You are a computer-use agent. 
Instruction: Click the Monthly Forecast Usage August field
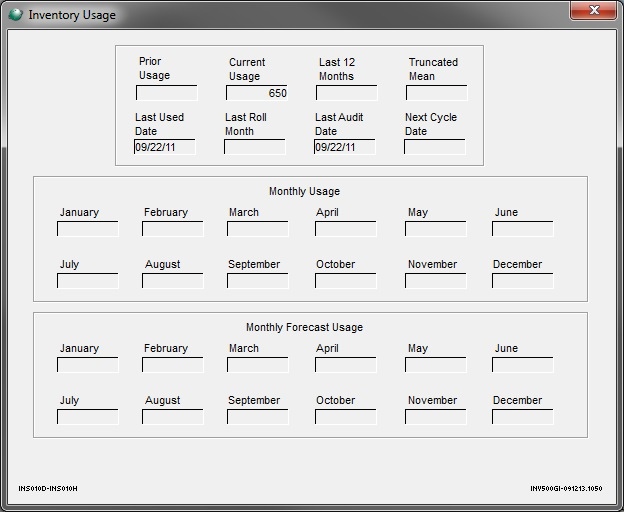(x=173, y=417)
